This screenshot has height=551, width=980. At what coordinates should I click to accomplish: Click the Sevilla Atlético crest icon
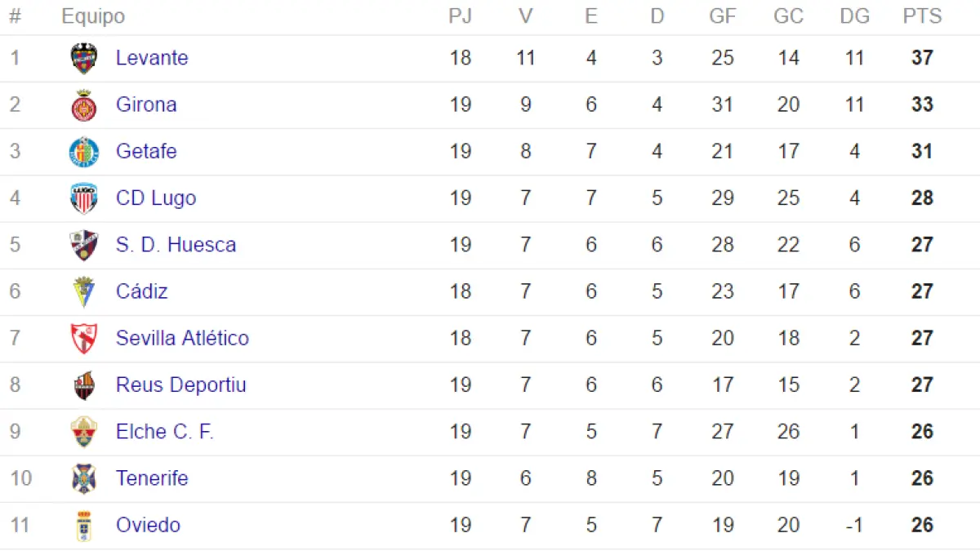84,338
